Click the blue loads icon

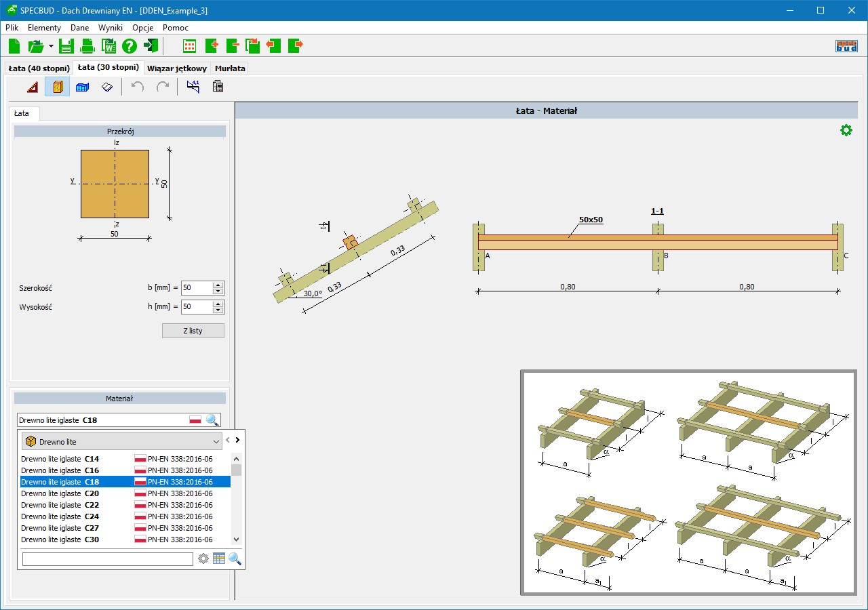[82, 87]
